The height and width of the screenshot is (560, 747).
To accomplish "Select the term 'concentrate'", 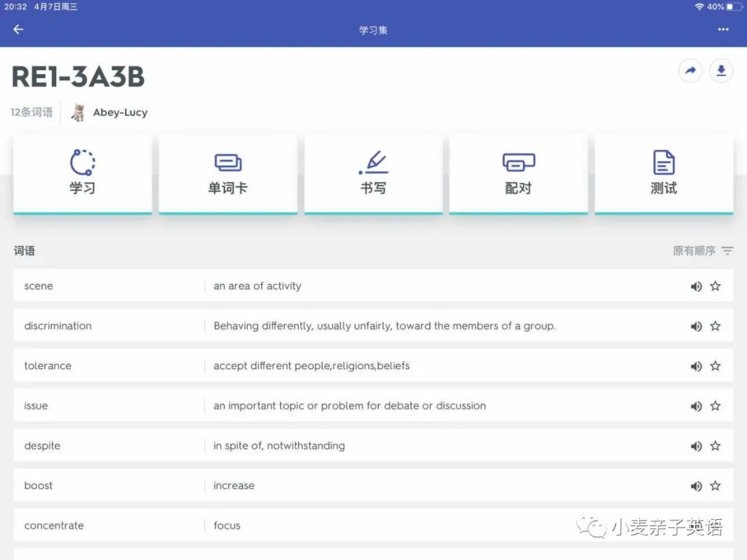I will (x=54, y=525).
